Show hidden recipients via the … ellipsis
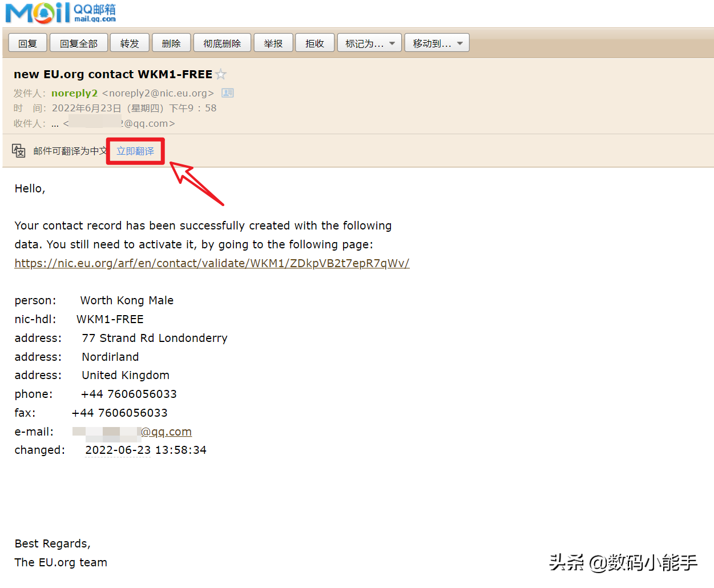 point(55,124)
